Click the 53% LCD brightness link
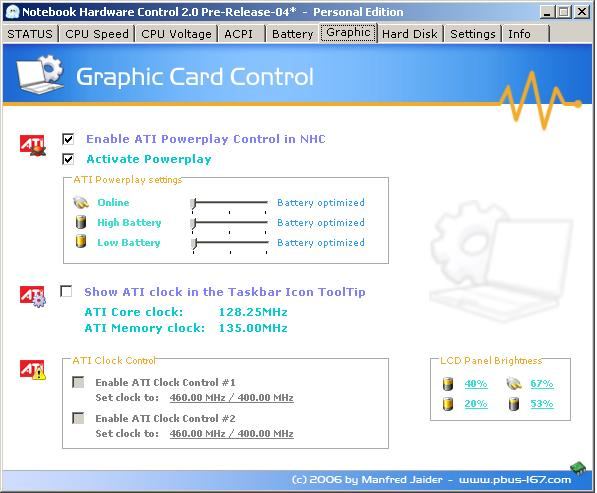 (x=542, y=404)
